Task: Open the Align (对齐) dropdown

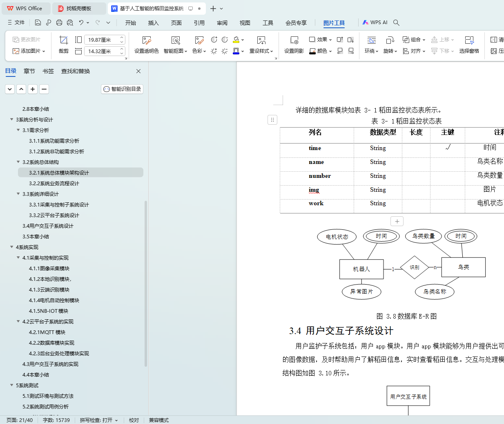Action: click(x=414, y=51)
